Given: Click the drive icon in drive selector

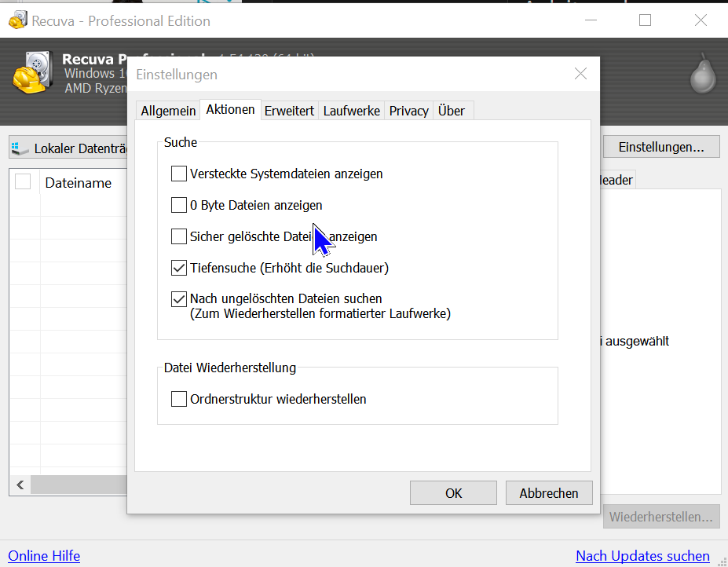Looking at the screenshot, I should [20, 148].
